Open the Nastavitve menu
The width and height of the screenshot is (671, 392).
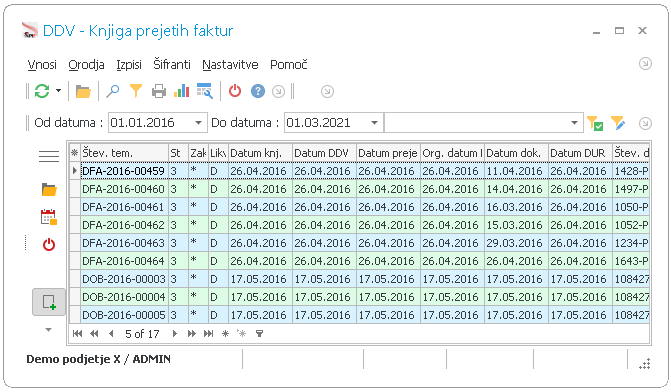coord(230,65)
